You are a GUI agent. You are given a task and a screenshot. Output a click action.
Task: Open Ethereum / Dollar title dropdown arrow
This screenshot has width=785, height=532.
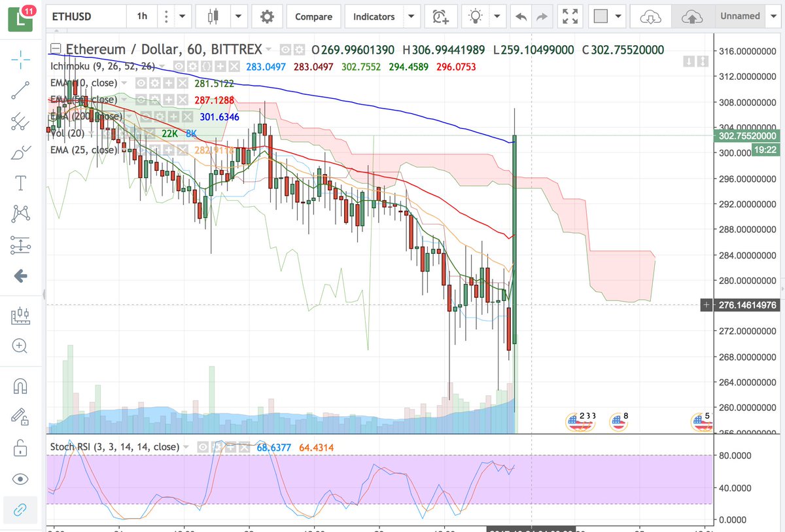click(270, 50)
